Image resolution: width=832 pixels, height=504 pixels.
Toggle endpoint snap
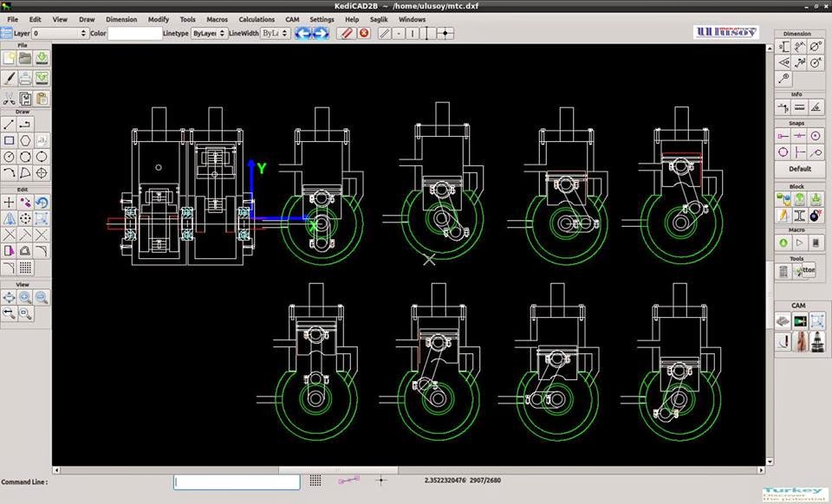click(783, 136)
